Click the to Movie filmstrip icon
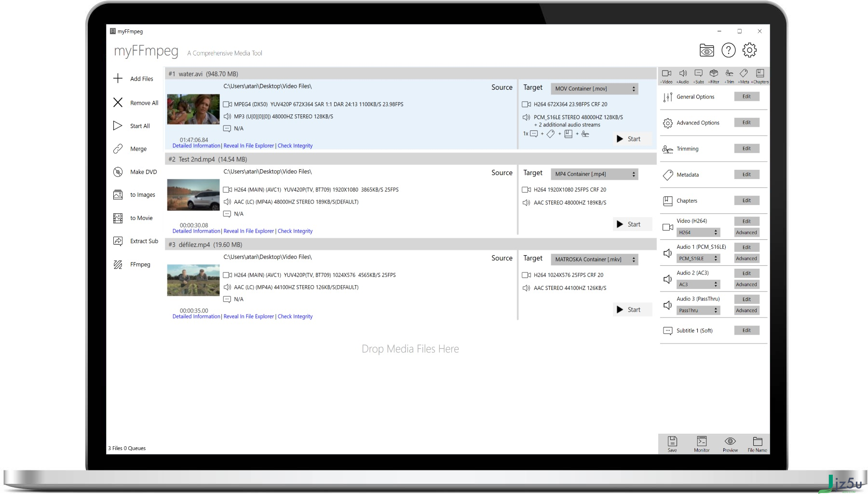This screenshot has height=494, width=868. coord(118,218)
